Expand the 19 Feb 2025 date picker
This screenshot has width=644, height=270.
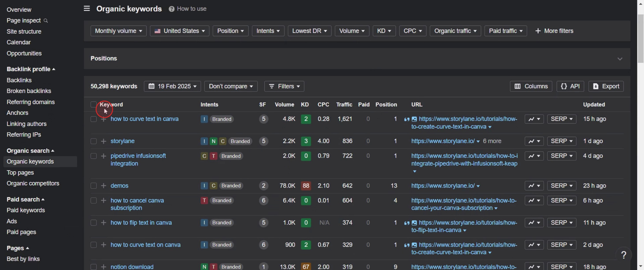pyautogui.click(x=172, y=86)
